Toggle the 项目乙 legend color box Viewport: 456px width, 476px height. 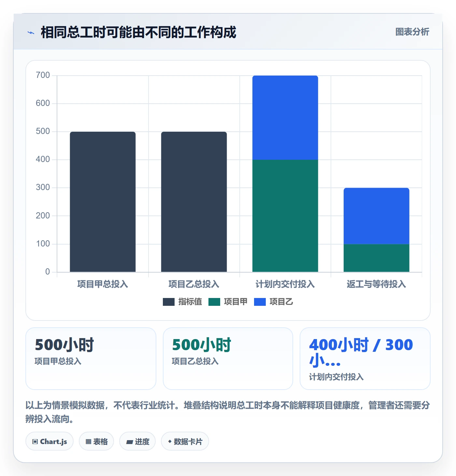tap(260, 302)
